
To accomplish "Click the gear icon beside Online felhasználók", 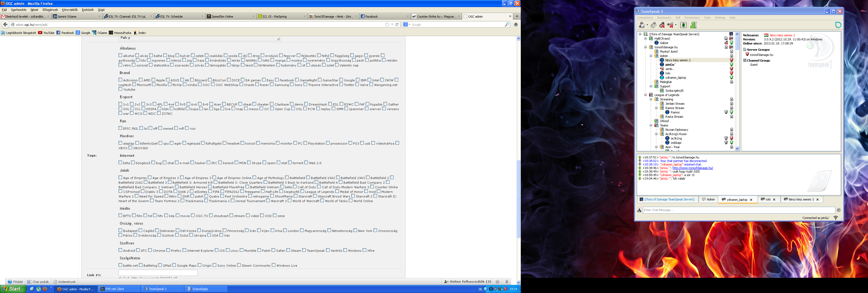I will click(x=497, y=282).
